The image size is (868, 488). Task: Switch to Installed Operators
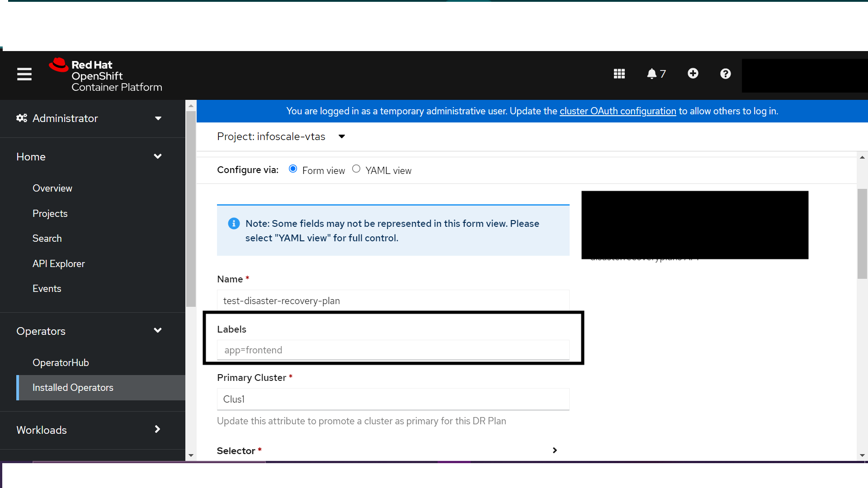tap(73, 387)
